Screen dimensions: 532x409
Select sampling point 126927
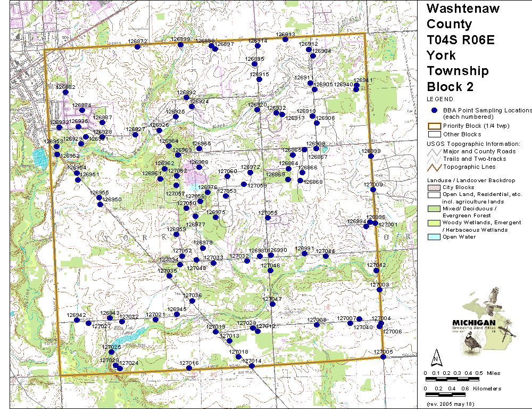click(x=136, y=134)
